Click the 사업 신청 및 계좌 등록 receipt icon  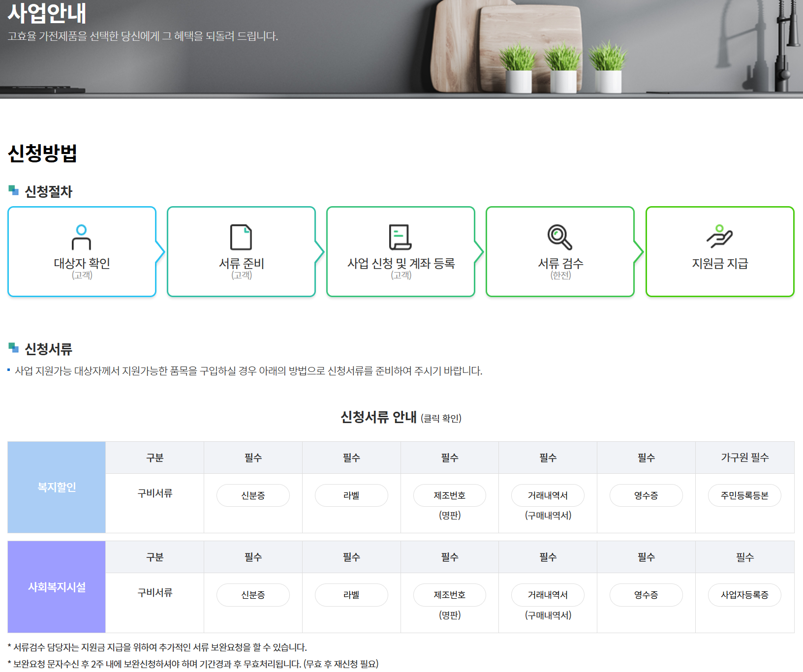401,238
